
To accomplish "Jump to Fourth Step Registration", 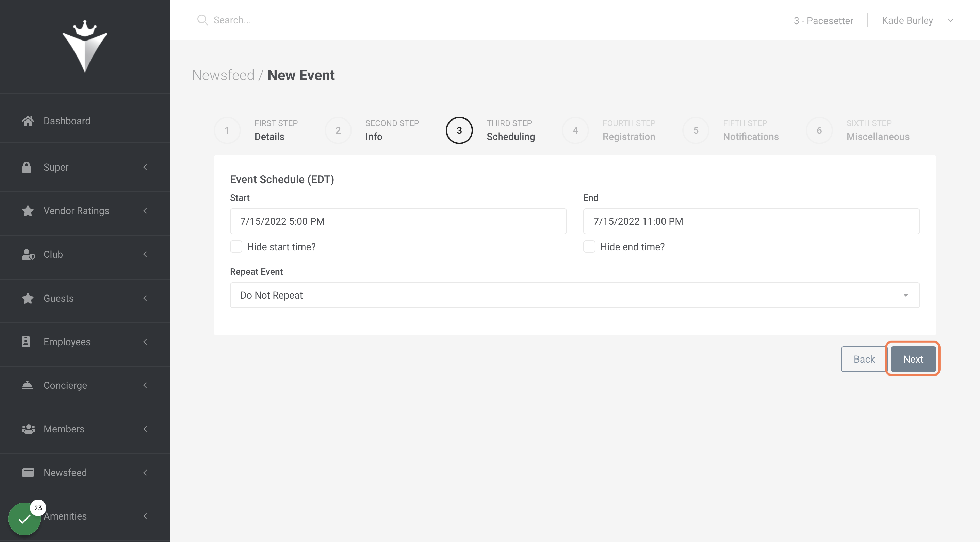I will pyautogui.click(x=609, y=130).
